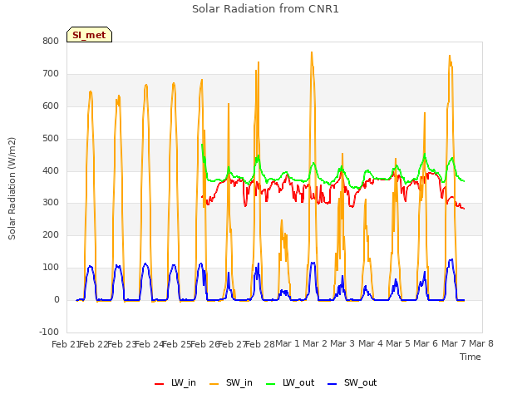
Task: Click the Mar 1 x-axis label
Action: [288, 343]
